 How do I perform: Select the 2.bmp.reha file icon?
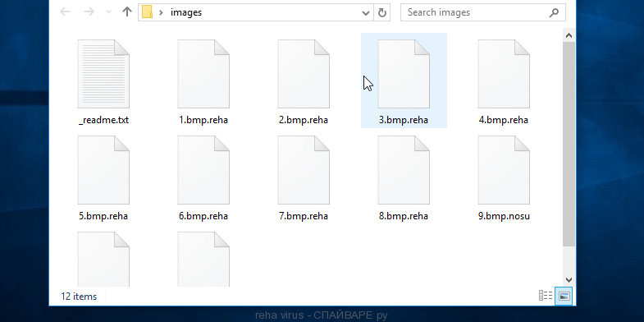(304, 74)
